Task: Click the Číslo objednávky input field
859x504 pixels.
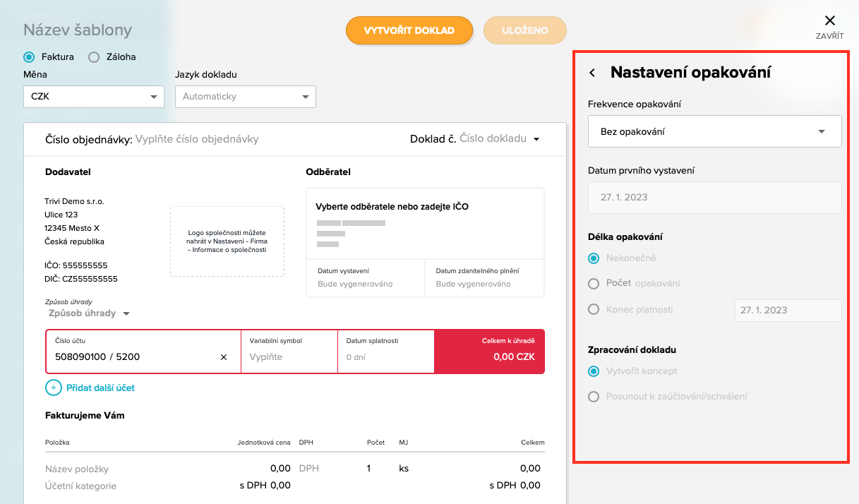Action: pos(197,139)
